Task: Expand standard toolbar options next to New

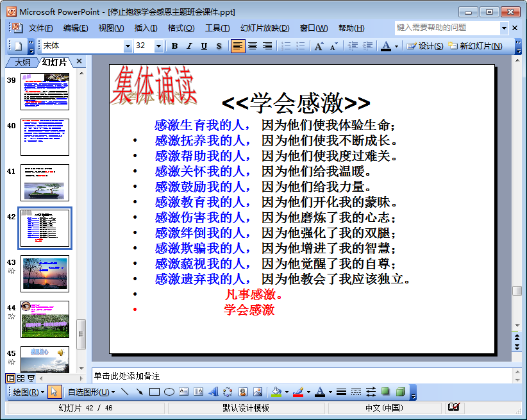Action: pos(31,46)
